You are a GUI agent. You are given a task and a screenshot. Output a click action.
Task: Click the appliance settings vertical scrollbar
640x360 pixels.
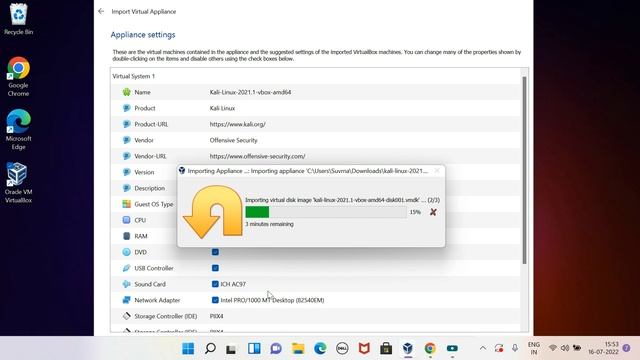pyautogui.click(x=524, y=170)
